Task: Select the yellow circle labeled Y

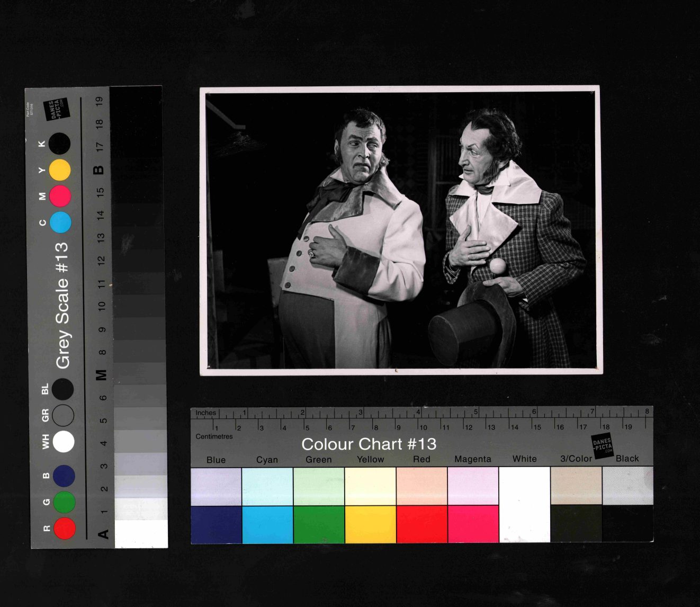Action: [x=60, y=170]
